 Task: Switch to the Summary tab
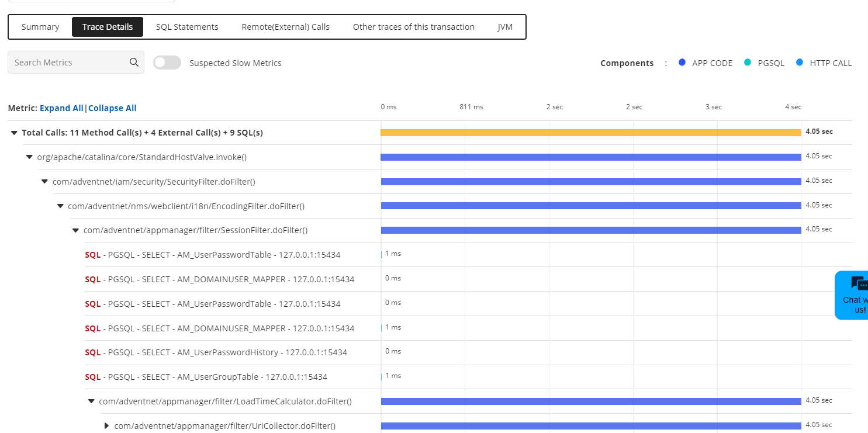pos(40,27)
